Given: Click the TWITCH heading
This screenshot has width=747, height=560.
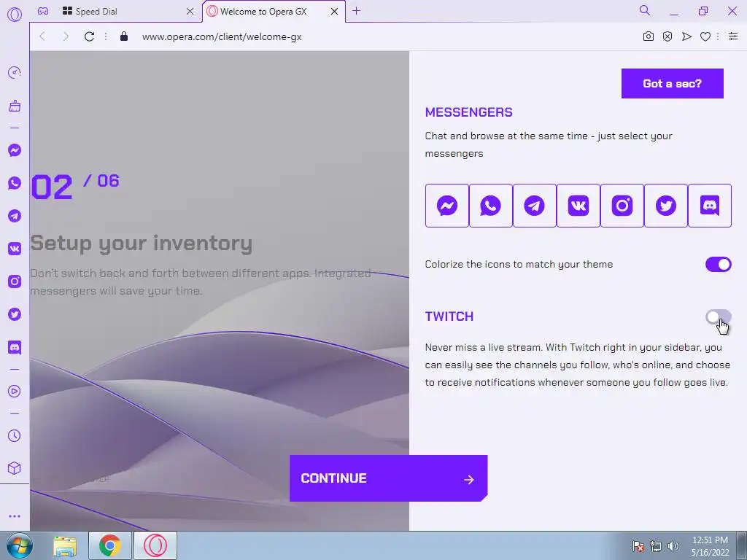Looking at the screenshot, I should point(449,316).
